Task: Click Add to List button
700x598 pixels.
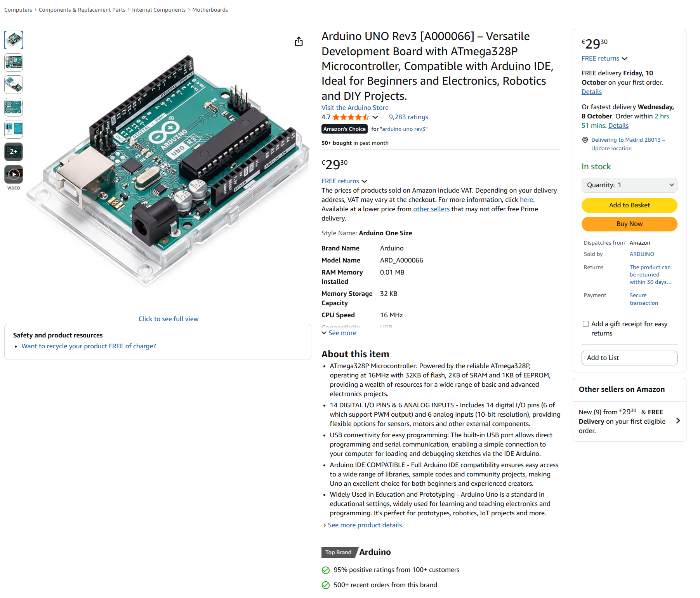Action: [x=629, y=358]
